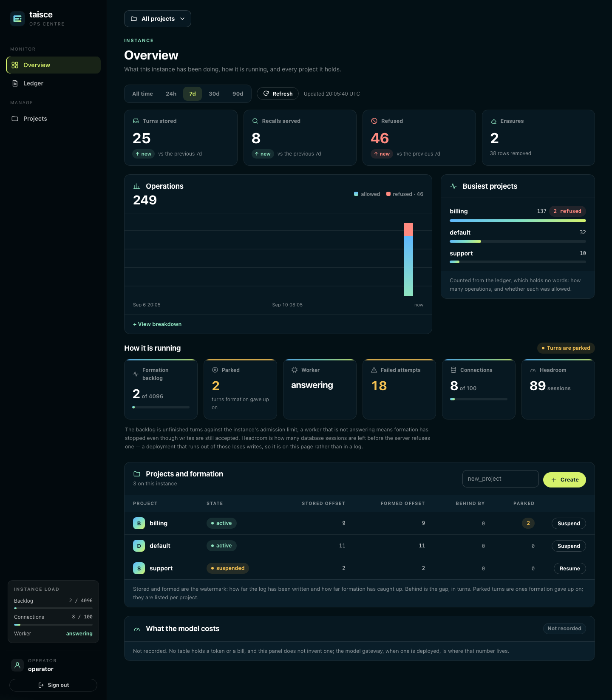Click the Parked pause icon
The width and height of the screenshot is (612, 700).
[215, 370]
